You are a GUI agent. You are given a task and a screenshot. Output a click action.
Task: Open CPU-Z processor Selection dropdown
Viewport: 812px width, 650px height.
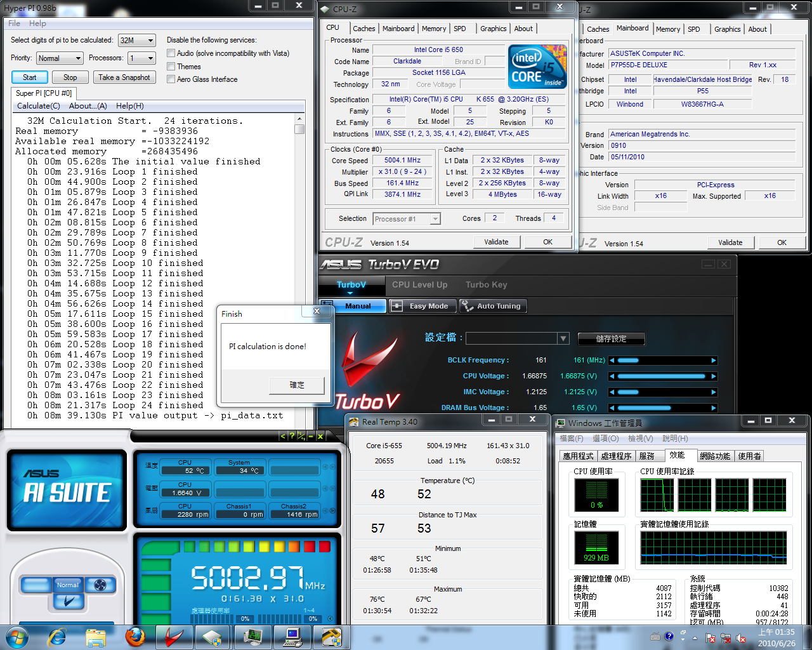(407, 219)
